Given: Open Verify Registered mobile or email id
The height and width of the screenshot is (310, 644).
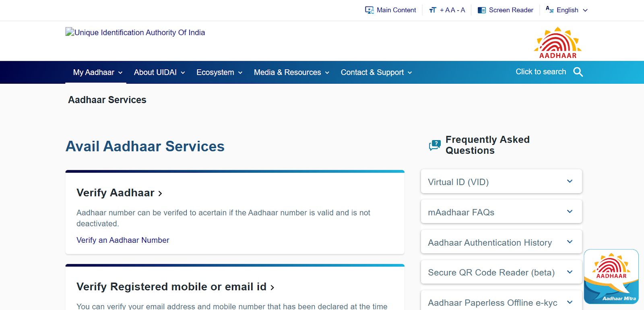Looking at the screenshot, I should click(x=175, y=287).
